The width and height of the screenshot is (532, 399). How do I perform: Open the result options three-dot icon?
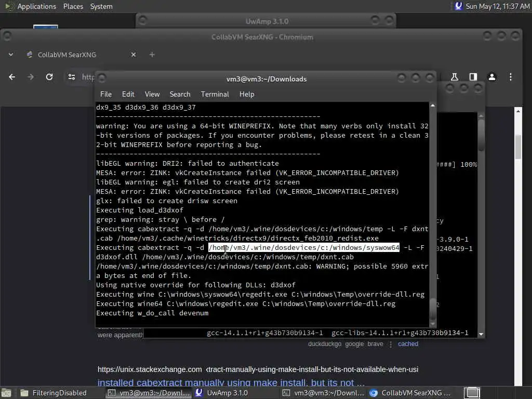coord(391,344)
